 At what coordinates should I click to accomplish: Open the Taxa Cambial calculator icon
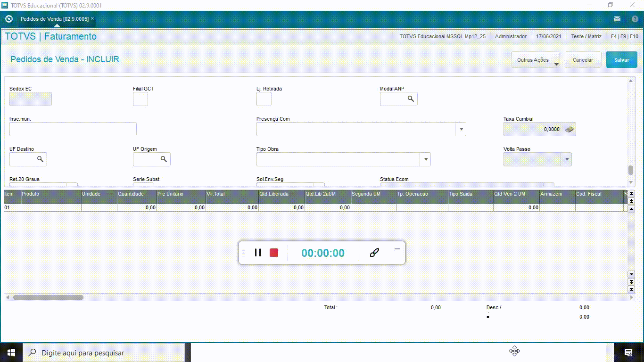[x=569, y=129]
